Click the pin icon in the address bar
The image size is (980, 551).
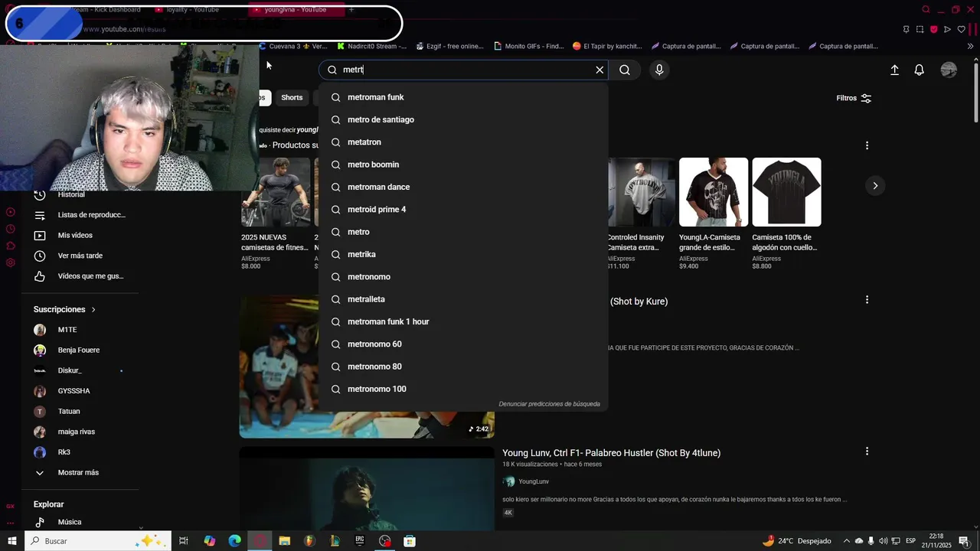click(906, 29)
